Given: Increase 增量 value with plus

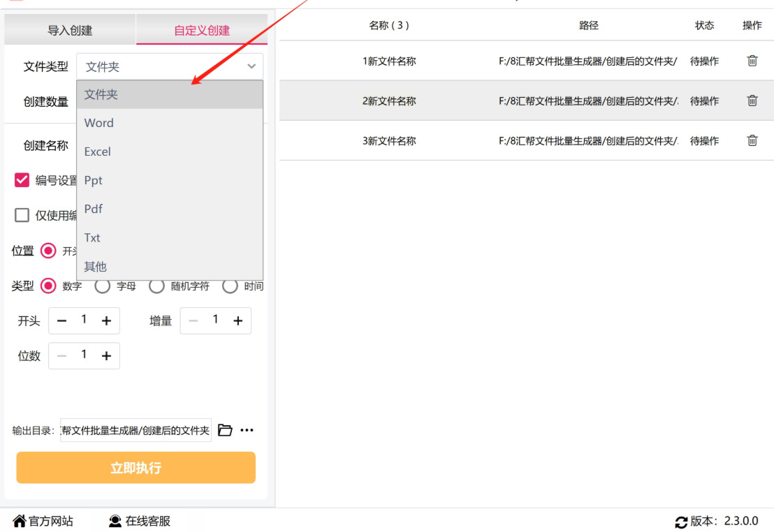Looking at the screenshot, I should pos(238,320).
